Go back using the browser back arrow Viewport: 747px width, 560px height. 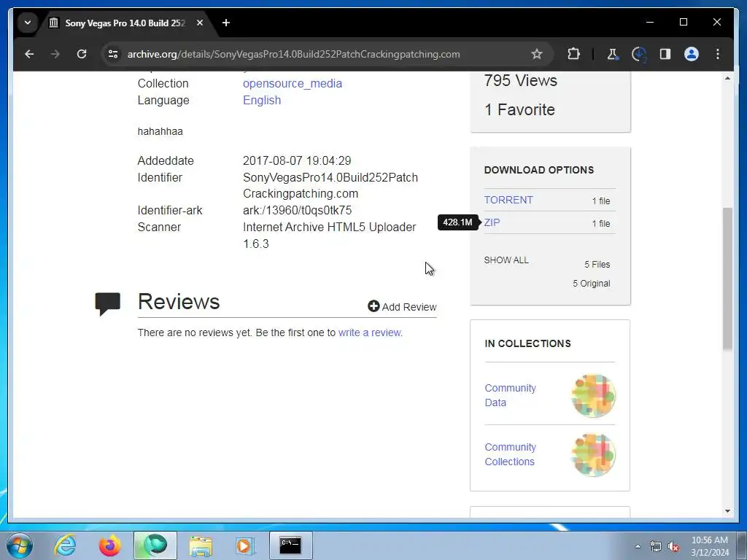(x=29, y=54)
